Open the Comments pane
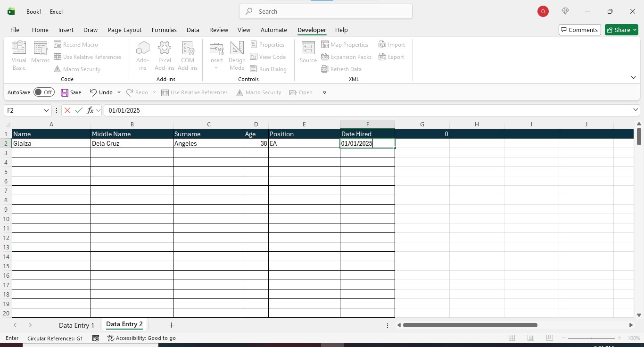 [579, 30]
